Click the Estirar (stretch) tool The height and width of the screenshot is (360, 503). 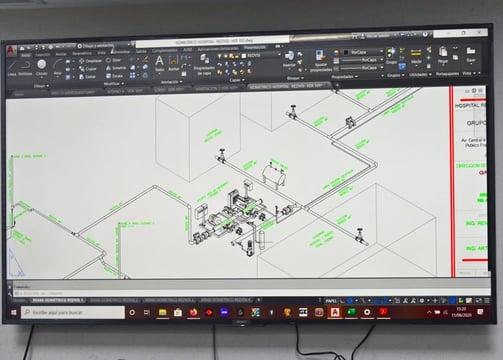(87, 77)
